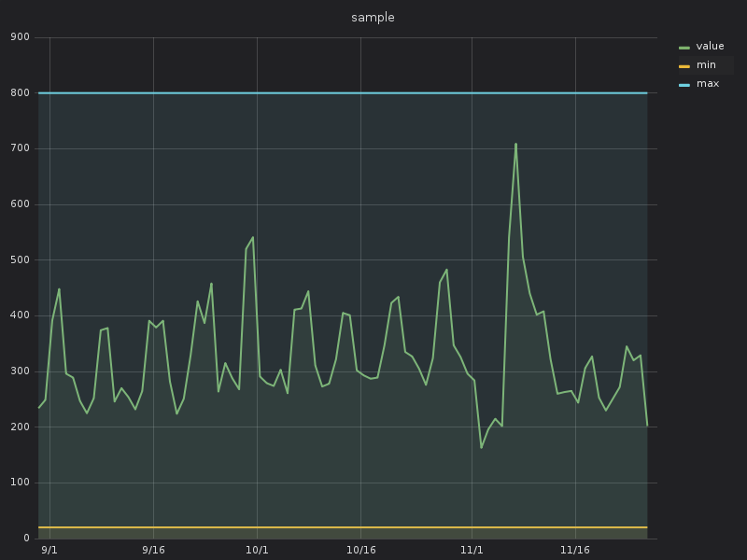Image resolution: width=747 pixels, height=560 pixels.
Task: Click the 10/16 x-axis label
Action: pyautogui.click(x=360, y=550)
